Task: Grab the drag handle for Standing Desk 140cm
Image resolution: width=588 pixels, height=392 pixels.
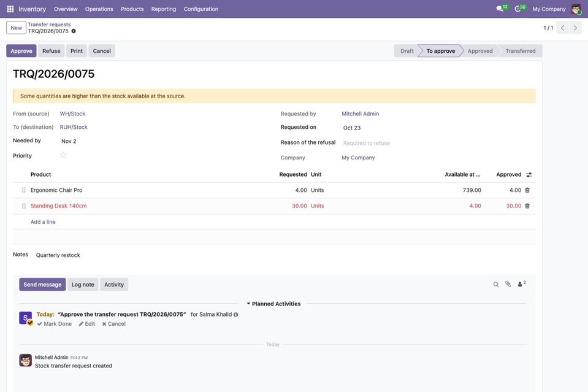Action: (24, 206)
